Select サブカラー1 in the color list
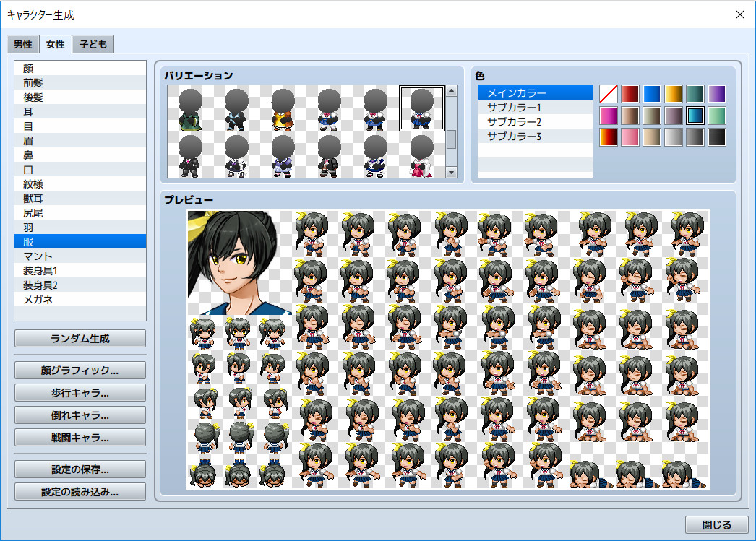 click(x=535, y=108)
